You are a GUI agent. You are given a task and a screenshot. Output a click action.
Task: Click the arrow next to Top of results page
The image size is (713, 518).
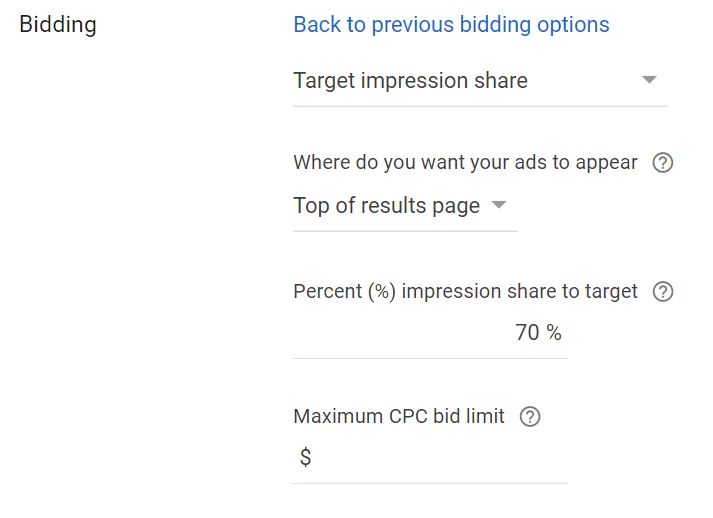500,206
